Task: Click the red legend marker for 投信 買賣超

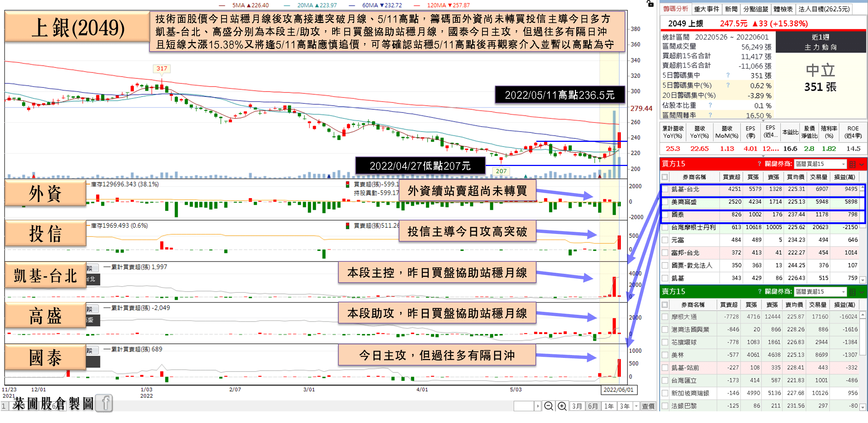Action: point(348,226)
